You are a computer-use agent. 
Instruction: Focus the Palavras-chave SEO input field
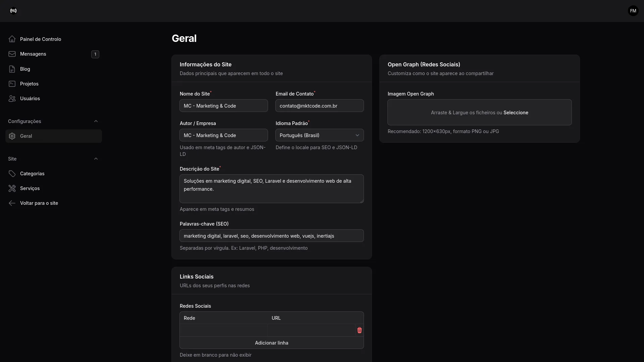271,236
